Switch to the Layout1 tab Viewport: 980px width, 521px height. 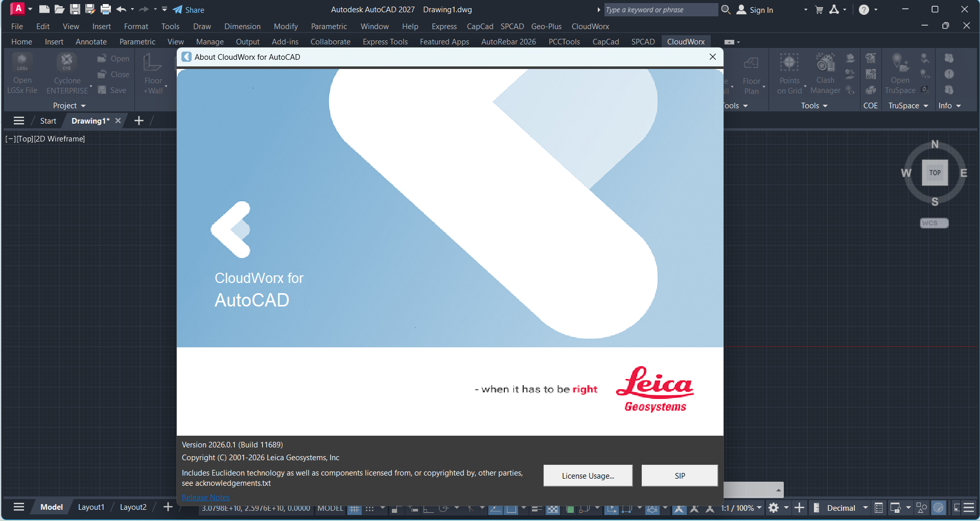click(91, 507)
